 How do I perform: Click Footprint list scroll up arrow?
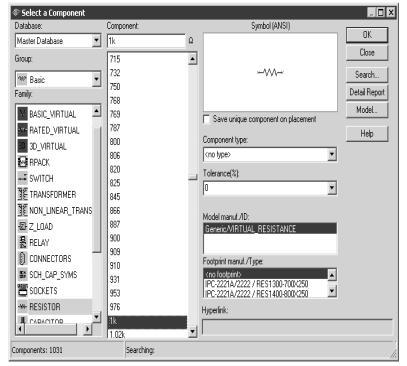coord(332,275)
